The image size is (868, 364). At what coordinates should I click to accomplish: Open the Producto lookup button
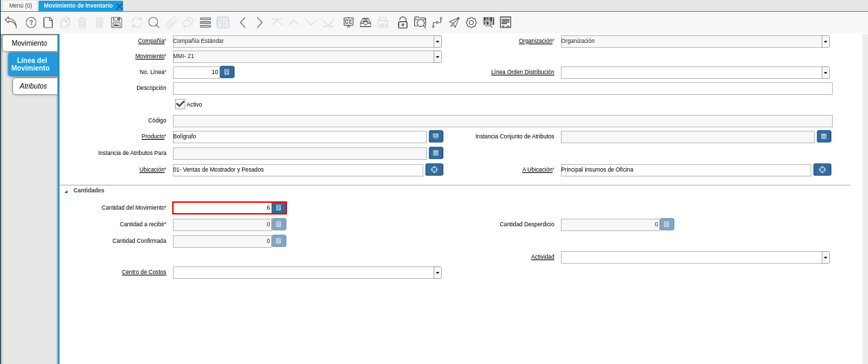pos(436,136)
